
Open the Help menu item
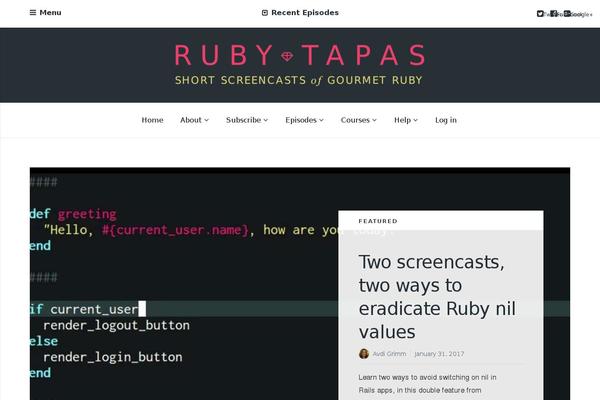pyautogui.click(x=403, y=120)
